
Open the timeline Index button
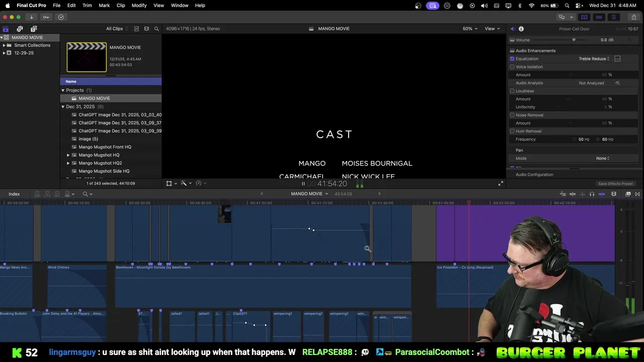click(x=14, y=194)
